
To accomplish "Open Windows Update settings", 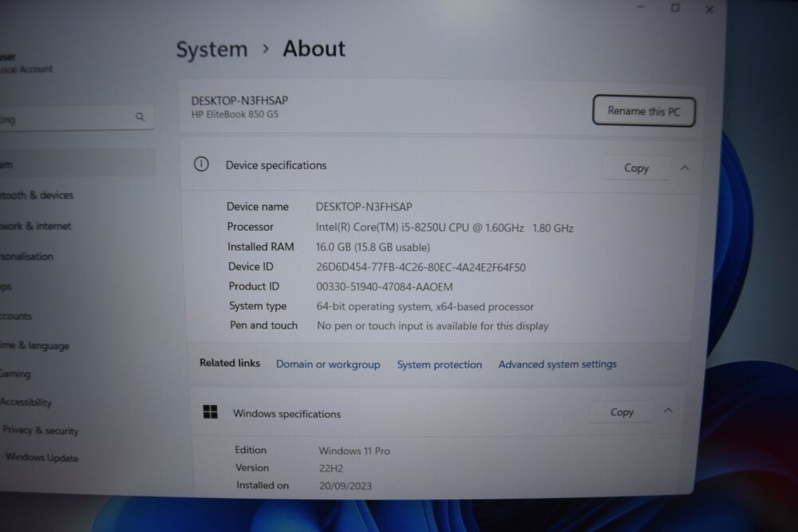I will (x=41, y=457).
